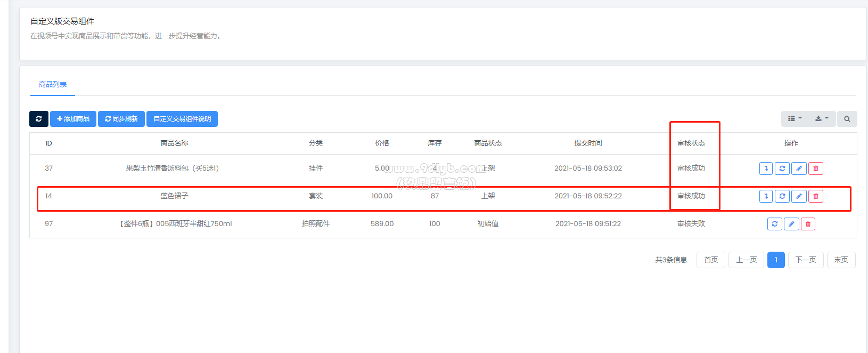The image size is (868, 353).
Task: Delete 蓝色裙子 with the trash icon
Action: [816, 196]
